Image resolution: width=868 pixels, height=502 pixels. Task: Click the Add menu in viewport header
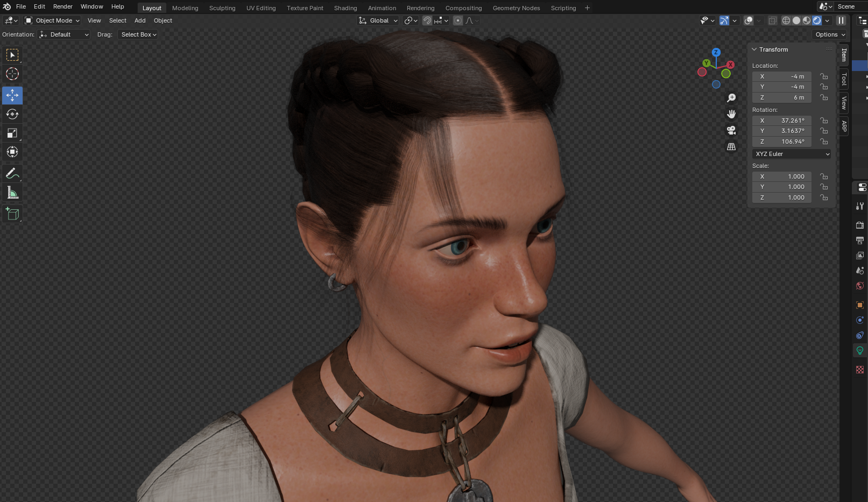point(140,20)
